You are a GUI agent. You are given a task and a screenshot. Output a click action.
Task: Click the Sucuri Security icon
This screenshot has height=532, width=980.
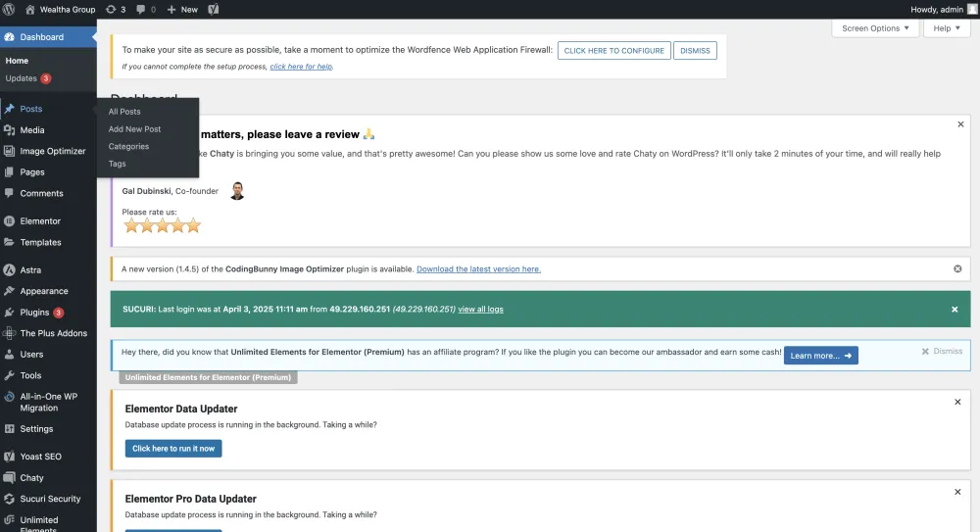click(x=10, y=499)
